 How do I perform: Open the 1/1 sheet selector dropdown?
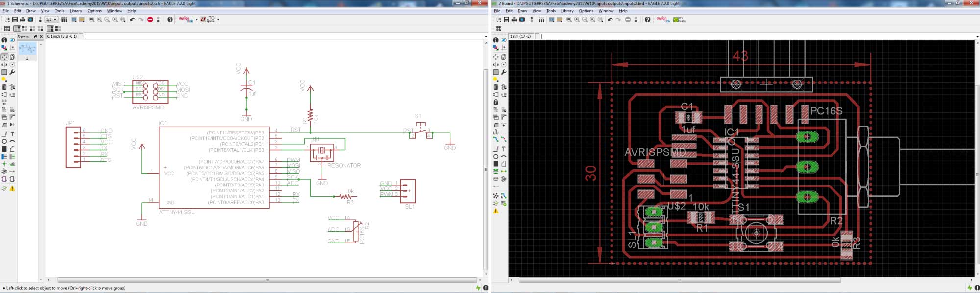click(51, 20)
